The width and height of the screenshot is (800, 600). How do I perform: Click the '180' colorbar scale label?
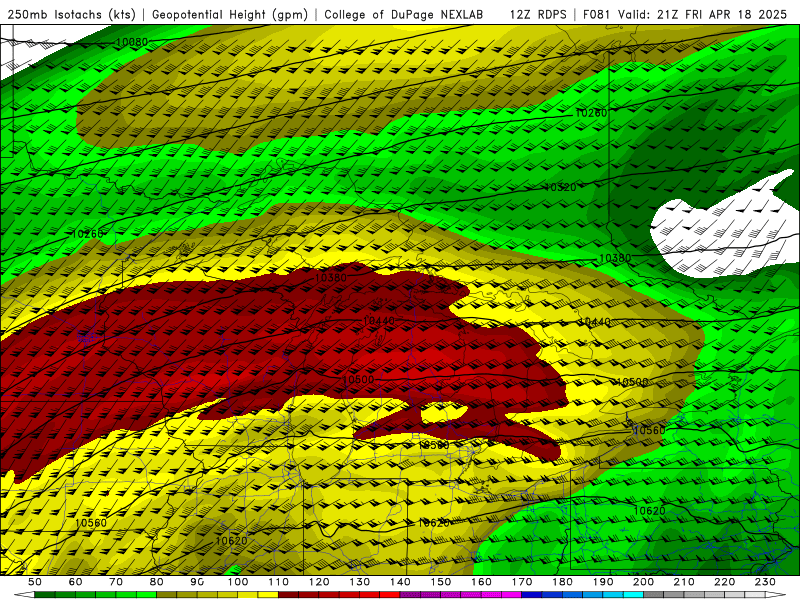tap(562, 582)
